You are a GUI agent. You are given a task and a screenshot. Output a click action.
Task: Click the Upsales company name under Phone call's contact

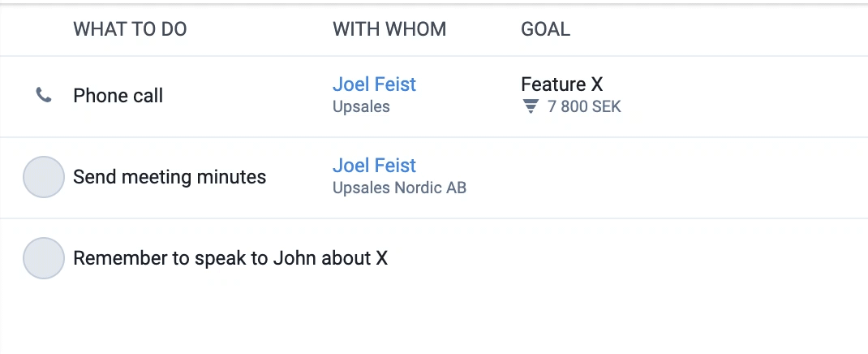(361, 106)
